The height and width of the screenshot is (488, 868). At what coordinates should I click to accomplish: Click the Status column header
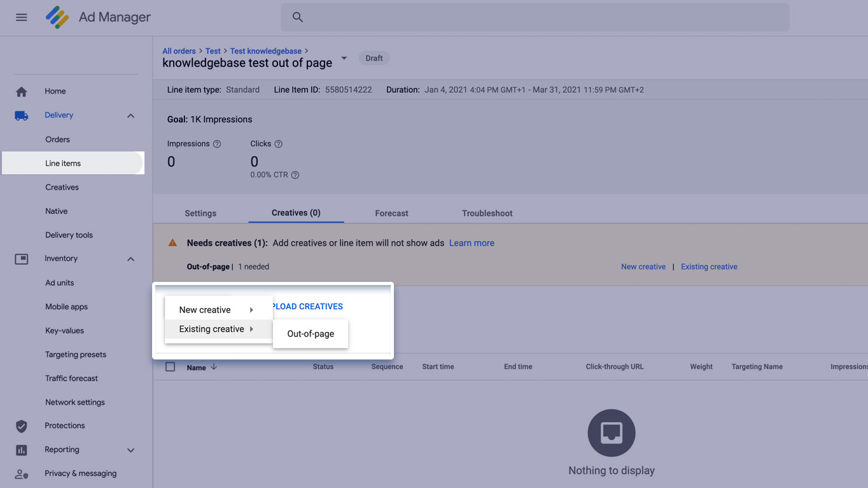pyautogui.click(x=323, y=366)
